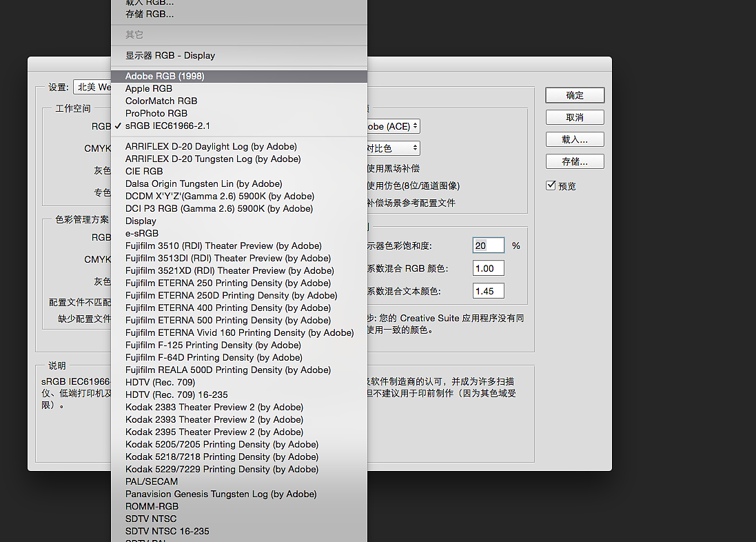Screen dimensions: 756x542
Task: Choose e-sRGB profile
Action: (x=238, y=234)
